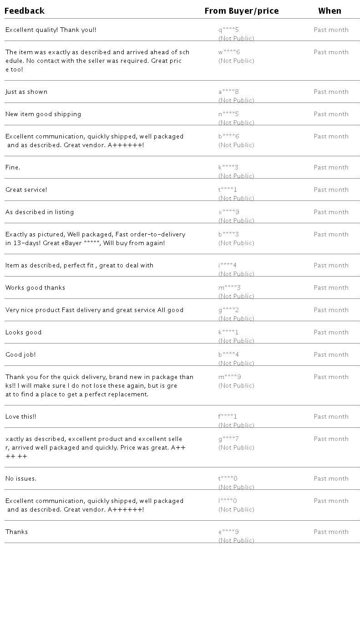The width and height of the screenshot is (364, 636).
Task: Click the When column header
Action: point(329,11)
